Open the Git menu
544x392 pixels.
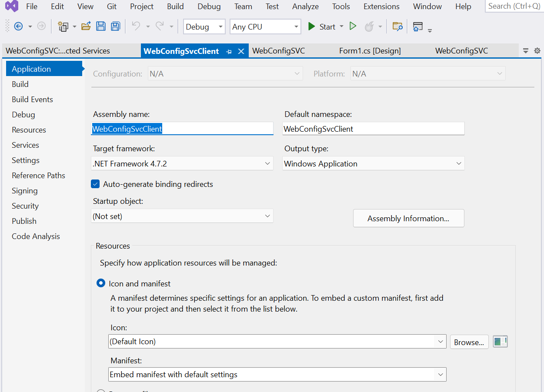(x=112, y=7)
